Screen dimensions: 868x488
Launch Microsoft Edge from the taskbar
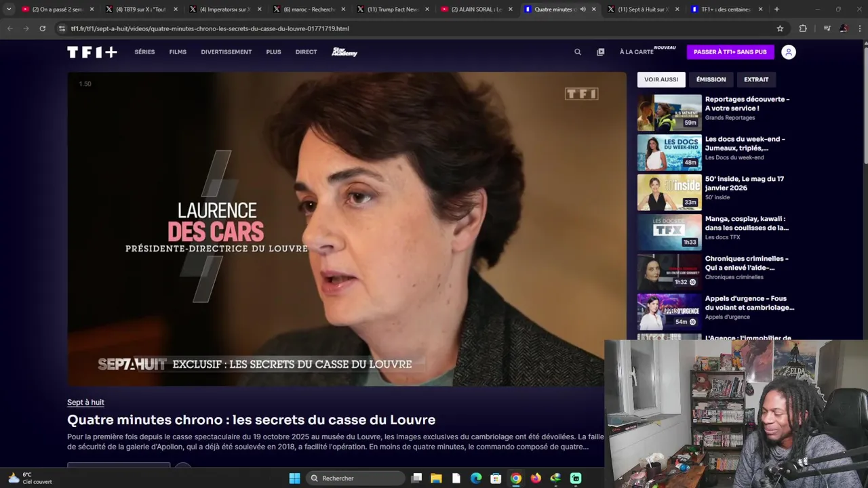476,478
